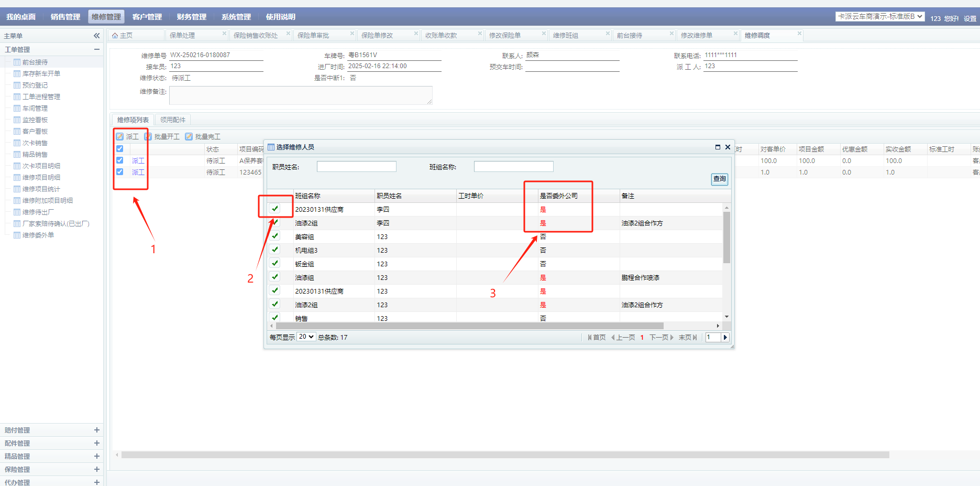Click the dialog's vertical scrollbar thumb
Image resolution: width=980 pixels, height=486 pixels.
coord(726,236)
